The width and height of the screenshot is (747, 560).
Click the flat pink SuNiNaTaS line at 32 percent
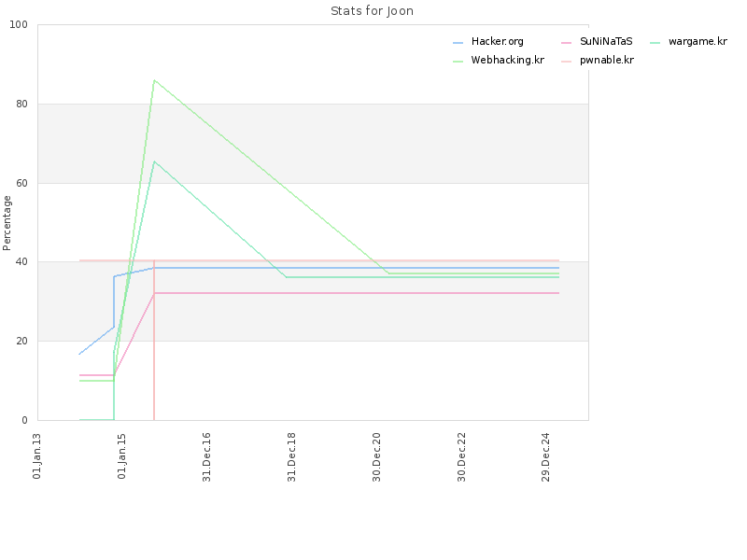click(357, 293)
